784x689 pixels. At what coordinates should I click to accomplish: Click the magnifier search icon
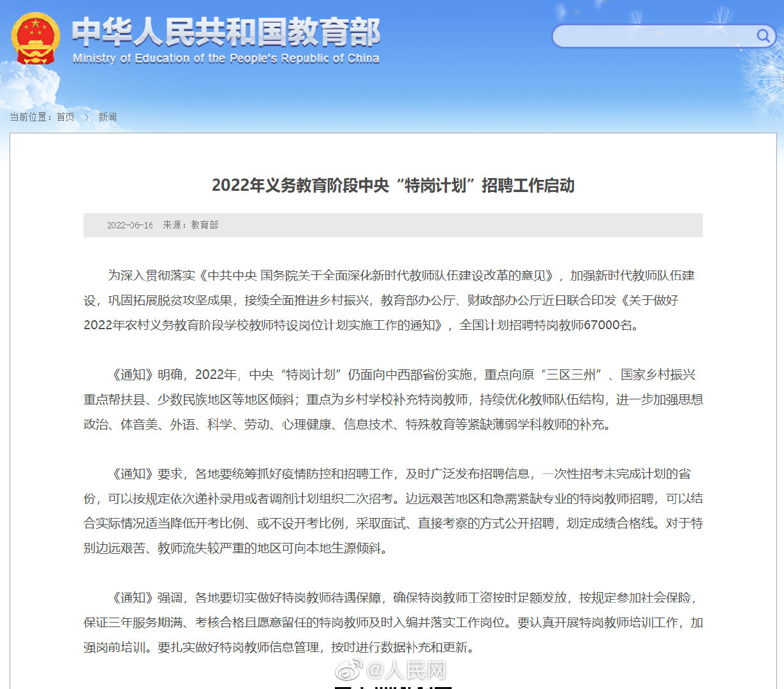763,36
